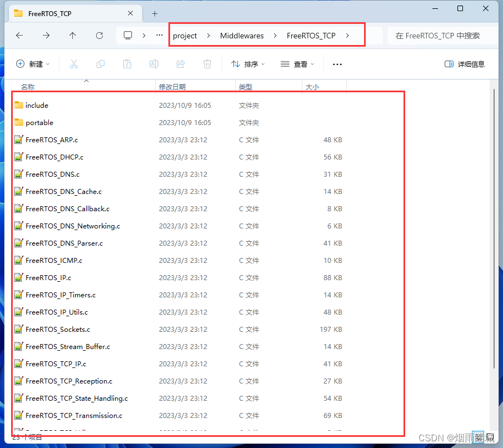Screen dimensions: 503x448
Task: Delete the selected item with the trash icon
Action: click(207, 64)
